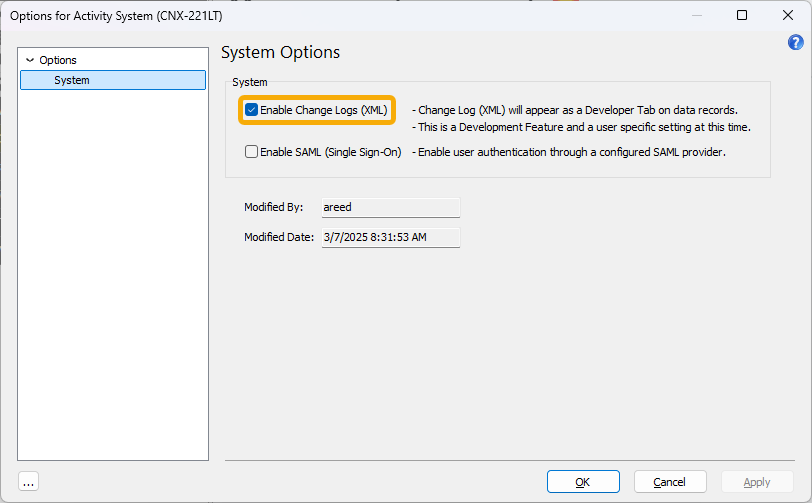Click the Modified Date field value
This screenshot has height=503, width=812.
[x=390, y=237]
